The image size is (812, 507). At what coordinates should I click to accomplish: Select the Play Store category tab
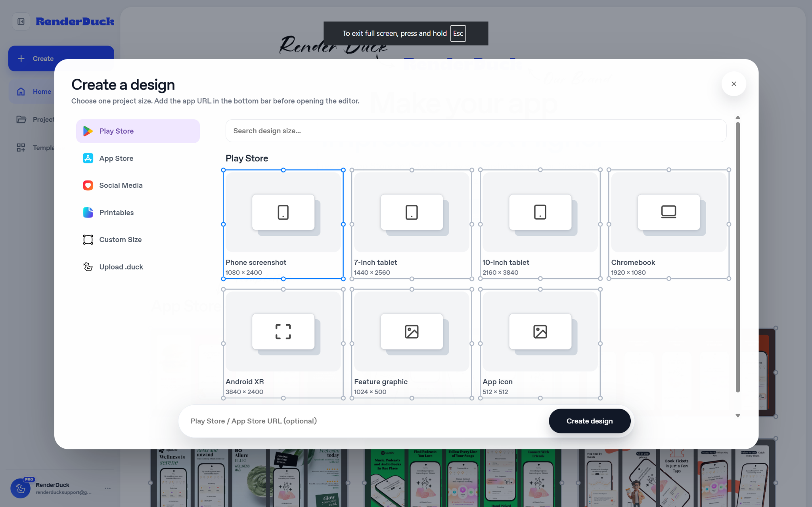pos(138,131)
